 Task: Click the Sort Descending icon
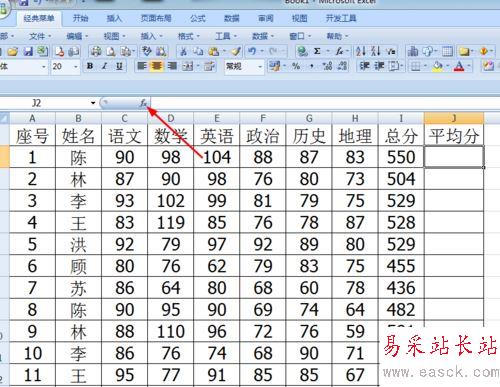[x=376, y=51]
